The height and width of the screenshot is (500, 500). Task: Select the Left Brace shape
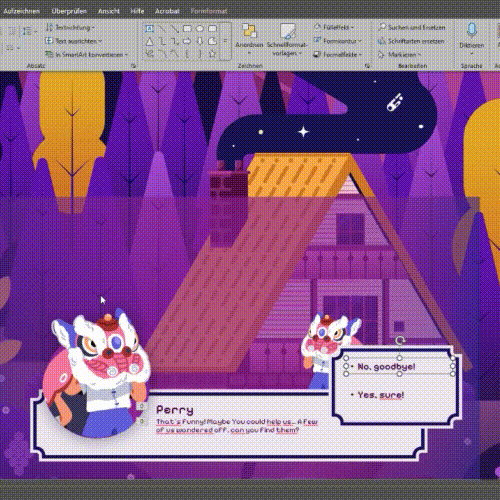pos(187,54)
